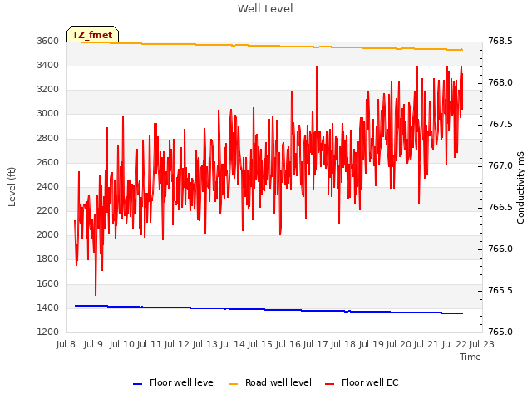Image resolution: width=532 pixels, height=399 pixels.
Task: Click the orange Road well level line
Action: (272, 46)
